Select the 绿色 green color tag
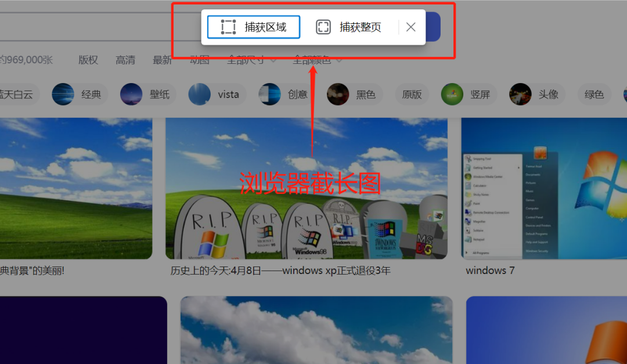The height and width of the screenshot is (364, 627). click(594, 94)
